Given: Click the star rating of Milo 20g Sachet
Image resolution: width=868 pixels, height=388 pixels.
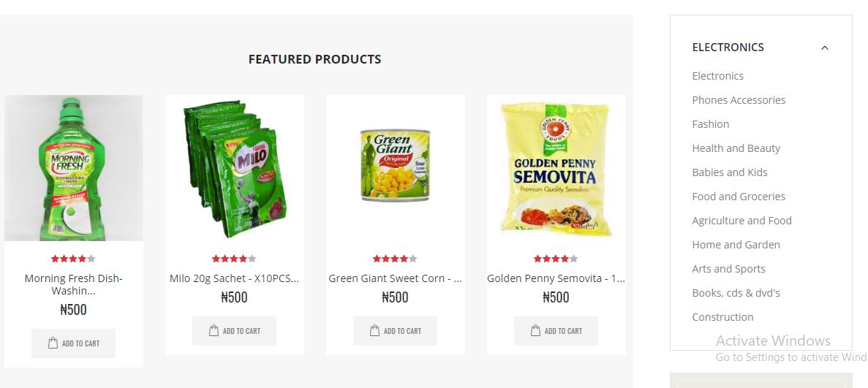Looking at the screenshot, I should (234, 259).
